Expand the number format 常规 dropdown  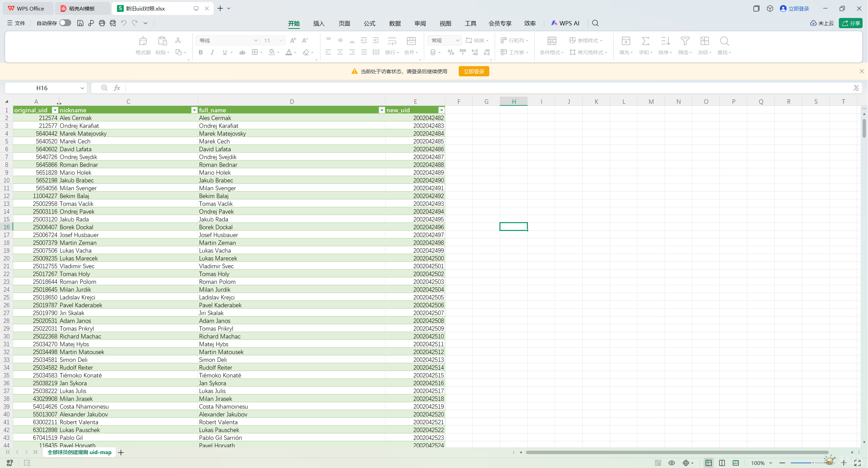457,40
